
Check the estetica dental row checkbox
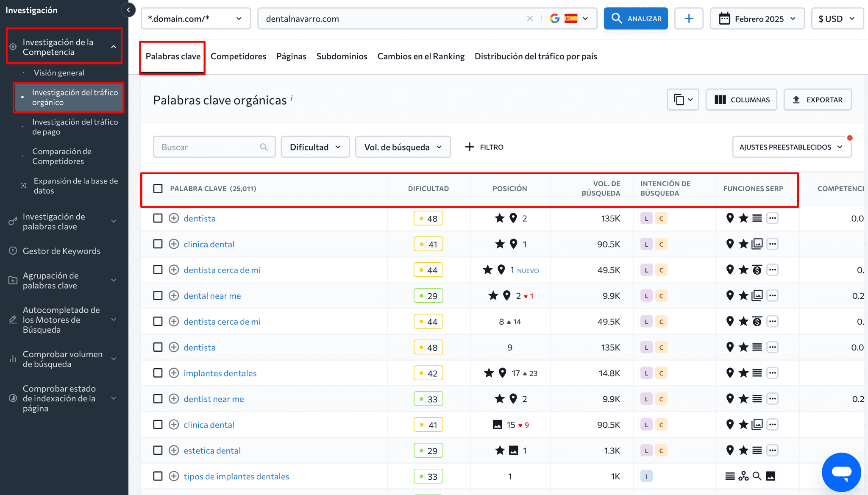click(158, 451)
